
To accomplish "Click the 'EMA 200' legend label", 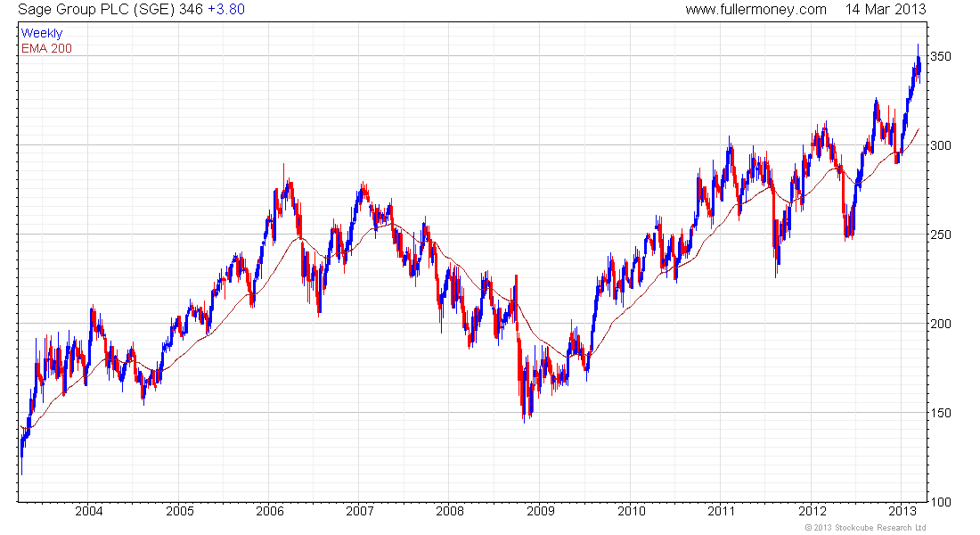I will (x=46, y=48).
